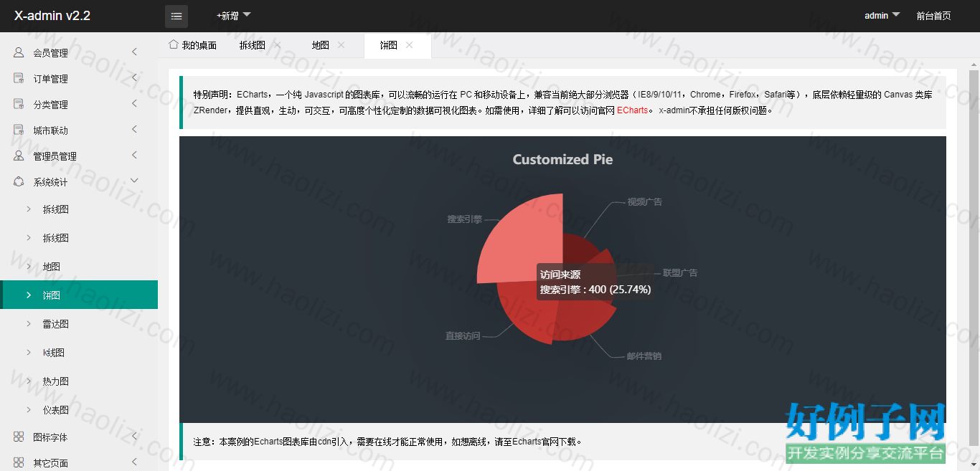The height and width of the screenshot is (471, 980).
Task: Open the admin user dropdown
Action: point(882,16)
